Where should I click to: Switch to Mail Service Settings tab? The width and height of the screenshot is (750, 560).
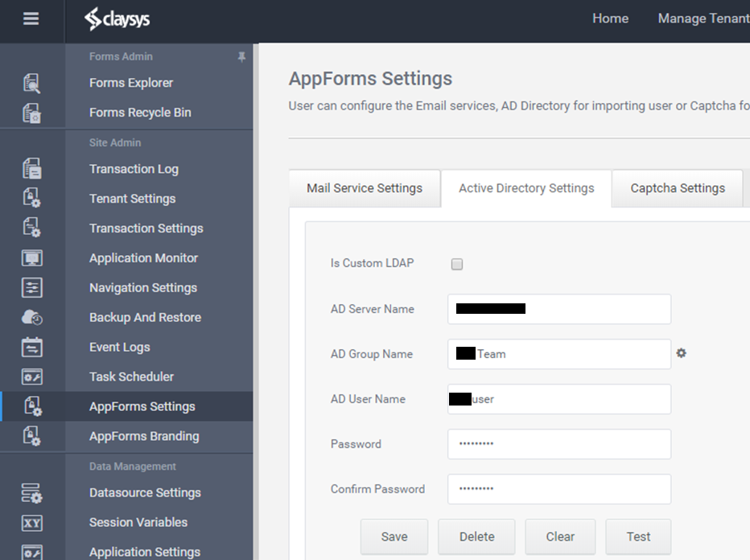pyautogui.click(x=365, y=188)
